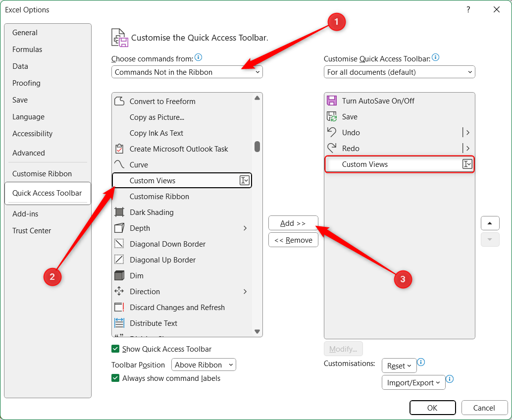Click info icon beside Customise Quick Access Toolbar
Image resolution: width=512 pixels, height=420 pixels.
pyautogui.click(x=436, y=57)
